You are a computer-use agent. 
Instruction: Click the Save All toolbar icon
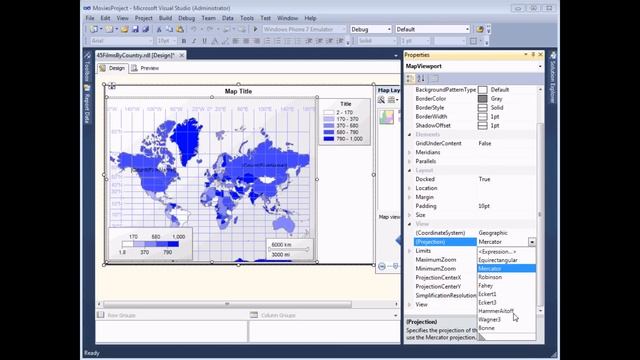pos(145,29)
